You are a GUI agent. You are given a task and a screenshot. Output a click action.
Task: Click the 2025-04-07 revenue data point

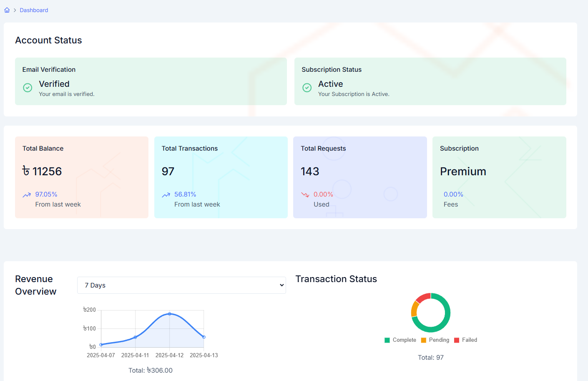[x=101, y=345]
